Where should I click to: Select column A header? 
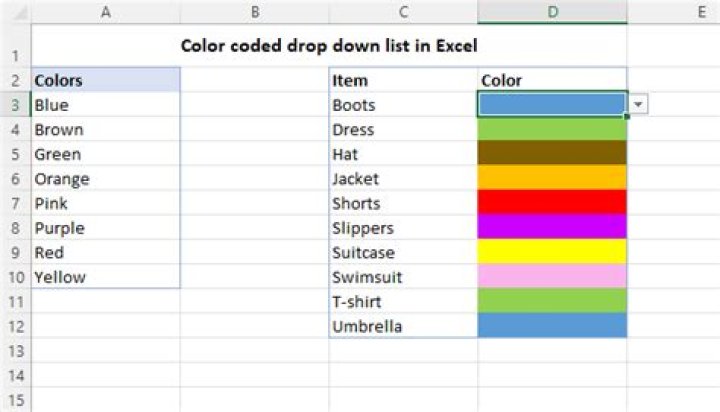coord(106,12)
